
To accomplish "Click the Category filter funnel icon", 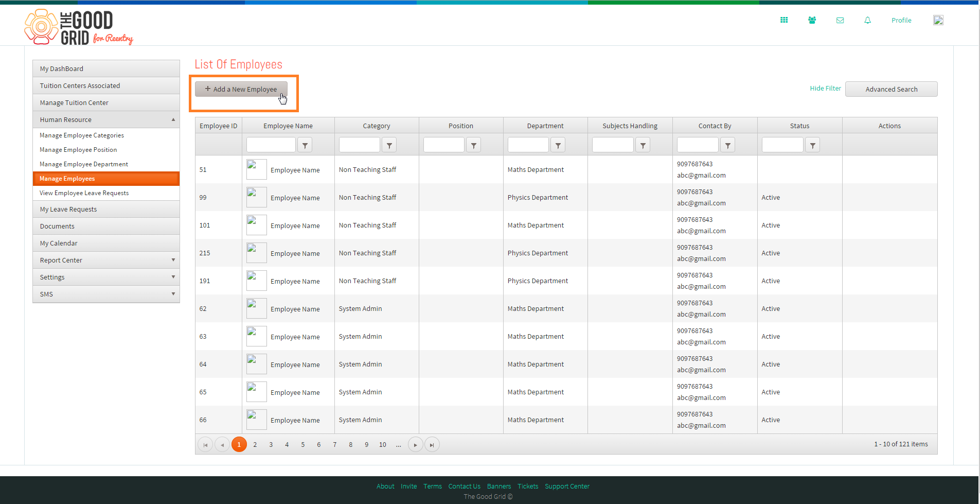I will [389, 145].
